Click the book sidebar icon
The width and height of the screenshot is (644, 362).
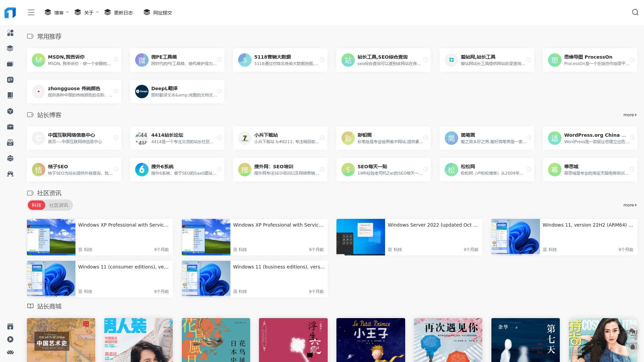(x=10, y=96)
